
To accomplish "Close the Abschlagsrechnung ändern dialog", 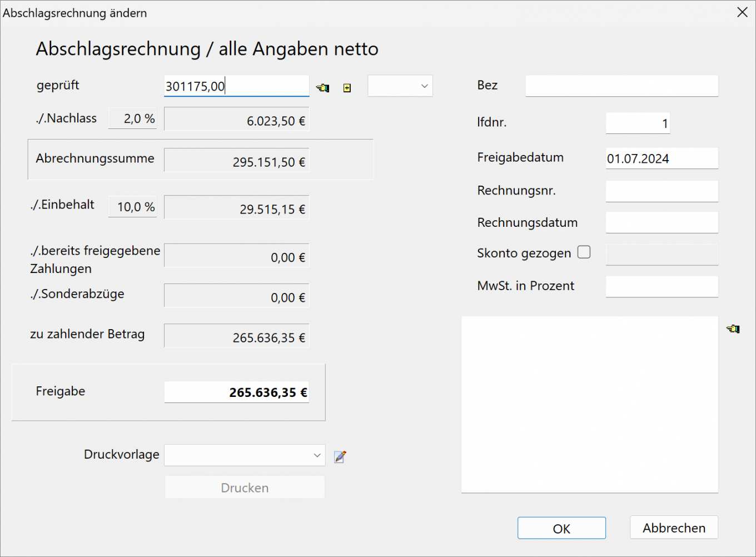I will [742, 12].
